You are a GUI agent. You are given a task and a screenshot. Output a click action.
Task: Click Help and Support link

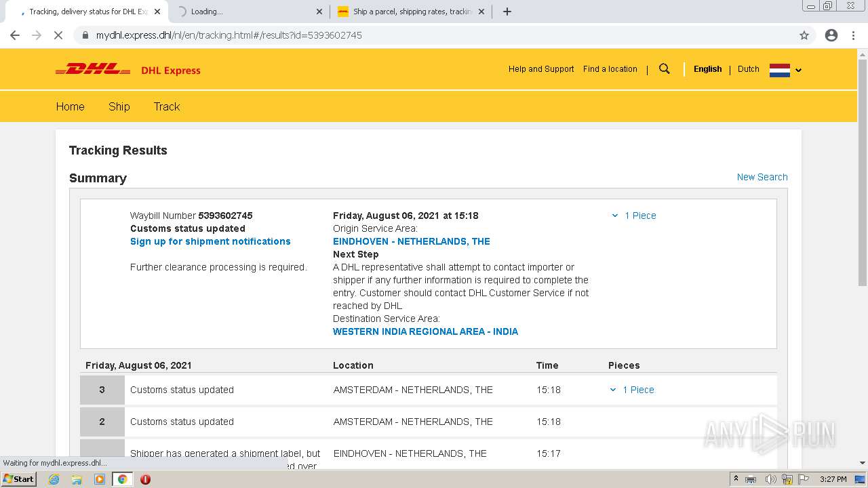pos(541,69)
